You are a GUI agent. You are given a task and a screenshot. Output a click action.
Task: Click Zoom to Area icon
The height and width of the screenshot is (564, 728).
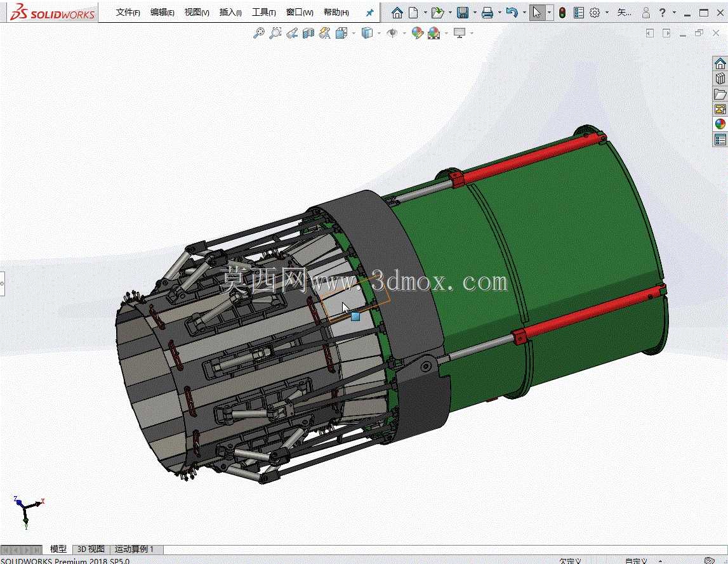pyautogui.click(x=275, y=33)
